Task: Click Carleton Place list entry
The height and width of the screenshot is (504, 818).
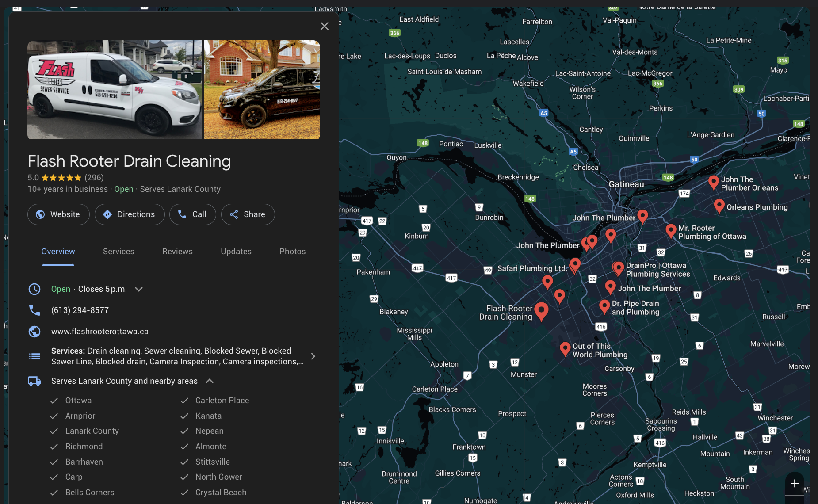Action: [222, 401]
